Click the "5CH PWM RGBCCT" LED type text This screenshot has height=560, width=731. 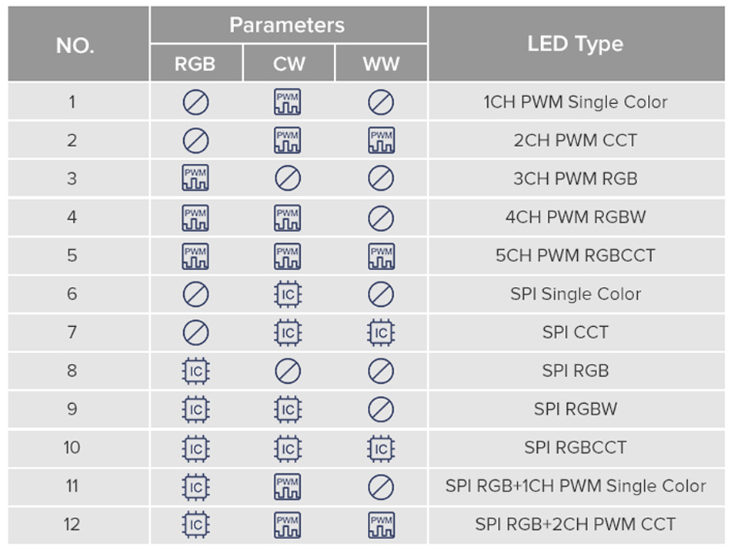(x=575, y=255)
